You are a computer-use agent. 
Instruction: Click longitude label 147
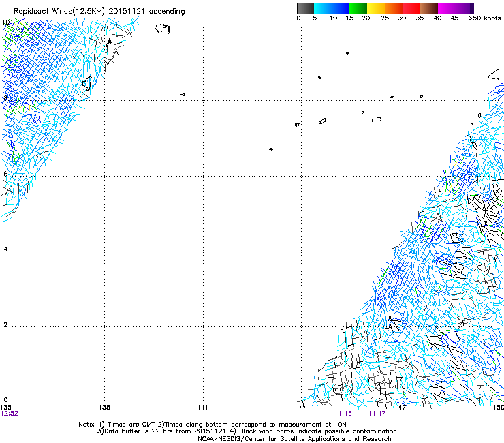[x=400, y=408]
